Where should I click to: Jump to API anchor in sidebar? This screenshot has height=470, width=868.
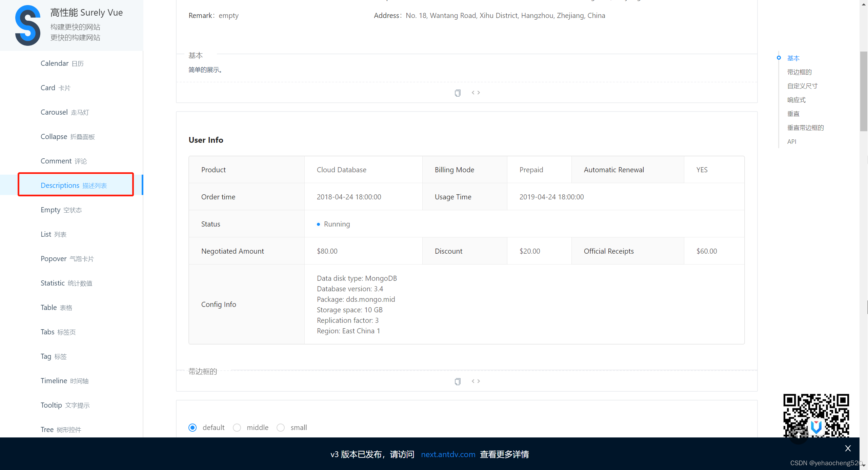click(791, 141)
